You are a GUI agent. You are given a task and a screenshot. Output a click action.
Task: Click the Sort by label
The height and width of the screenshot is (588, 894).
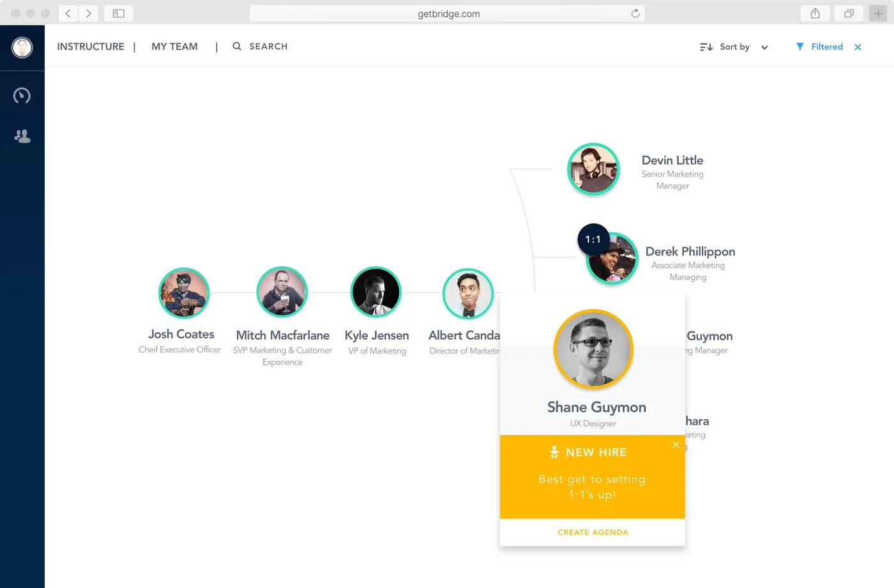pyautogui.click(x=735, y=47)
